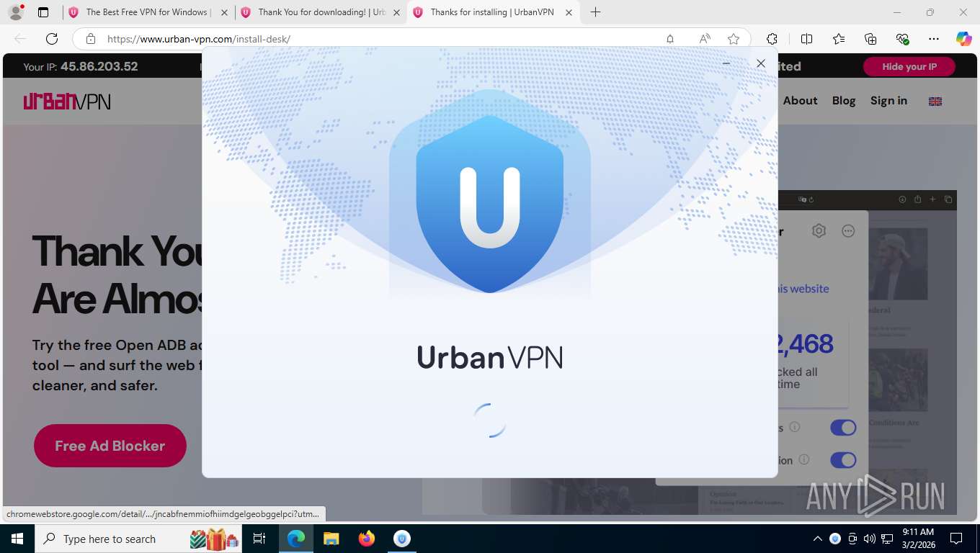Viewport: 980px width, 553px height.
Task: Open the Favorites list icon
Action: pos(839,39)
